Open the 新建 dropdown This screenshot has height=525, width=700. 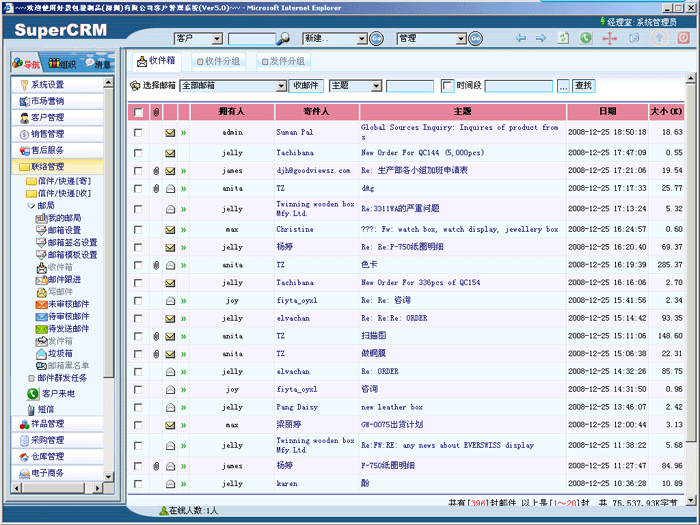335,39
